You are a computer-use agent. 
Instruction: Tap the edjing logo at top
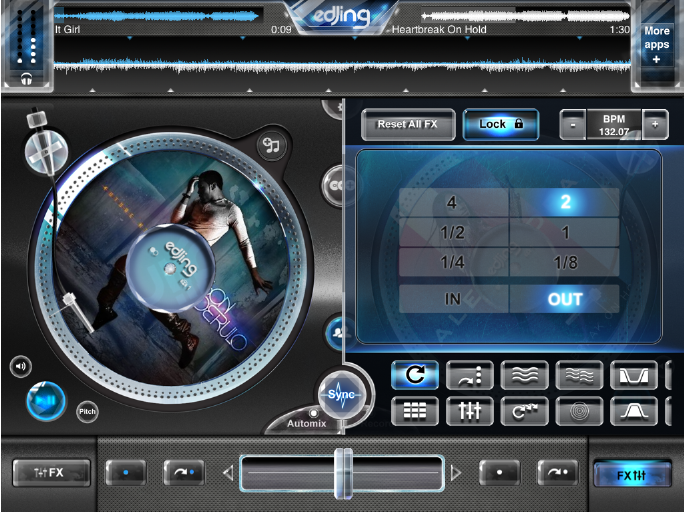click(342, 16)
